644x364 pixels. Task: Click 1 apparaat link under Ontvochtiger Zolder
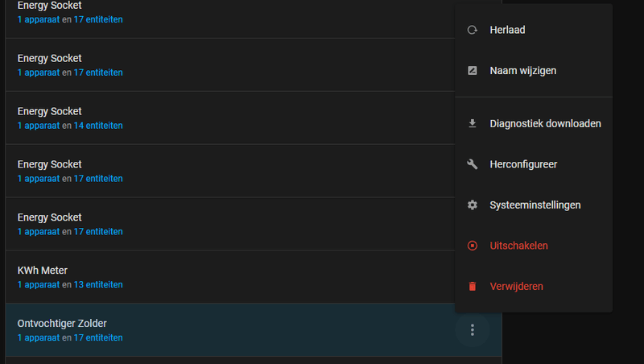[39, 338]
